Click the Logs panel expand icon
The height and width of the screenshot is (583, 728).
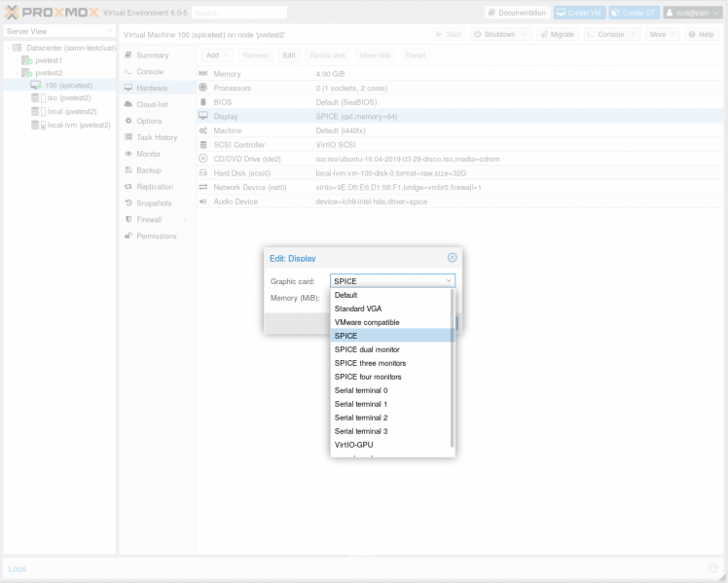(713, 567)
